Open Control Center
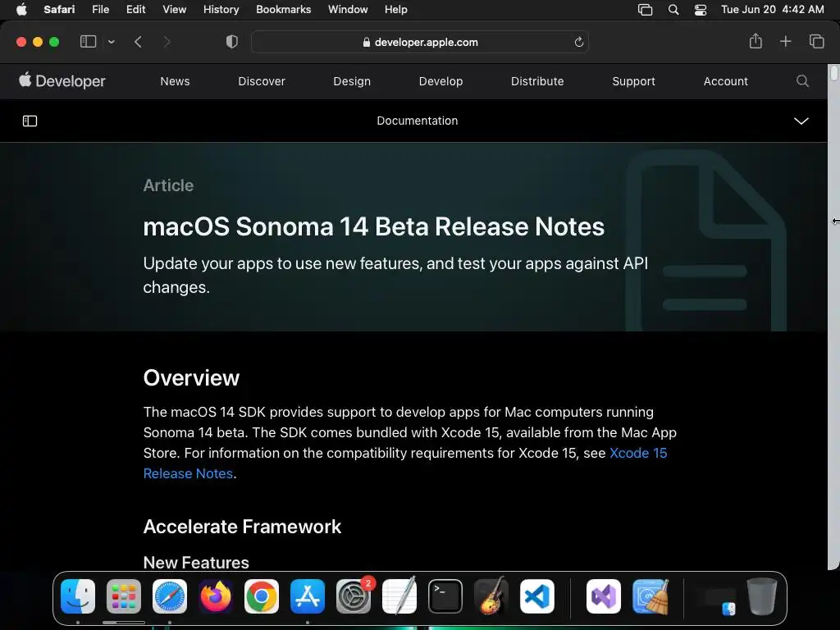Image resolution: width=840 pixels, height=630 pixels. [x=701, y=10]
